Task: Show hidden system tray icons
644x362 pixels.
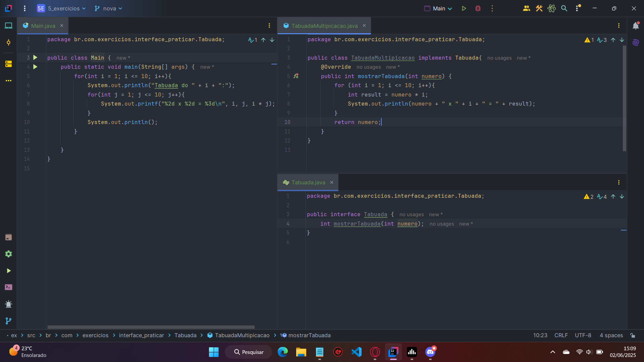Action: tap(553, 352)
